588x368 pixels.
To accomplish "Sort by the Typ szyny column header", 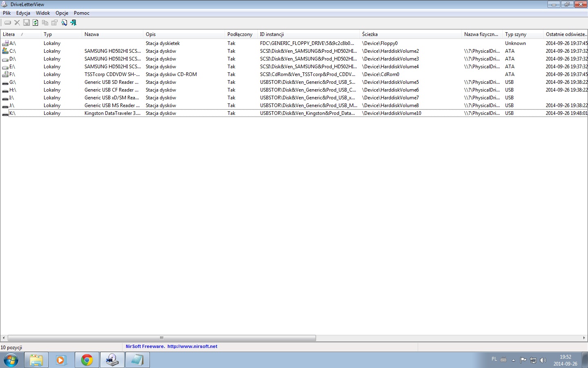I will (x=523, y=34).
